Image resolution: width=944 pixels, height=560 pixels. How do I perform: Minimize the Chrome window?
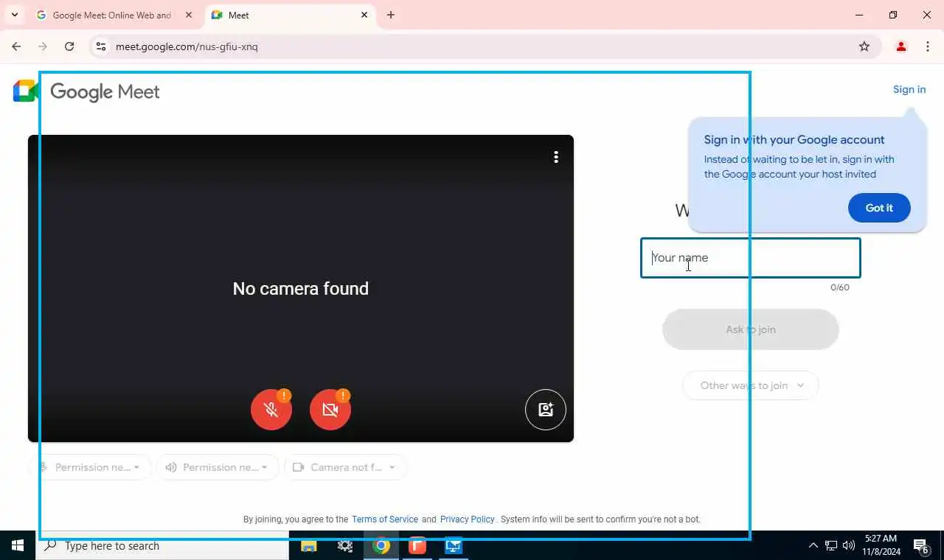tap(859, 15)
